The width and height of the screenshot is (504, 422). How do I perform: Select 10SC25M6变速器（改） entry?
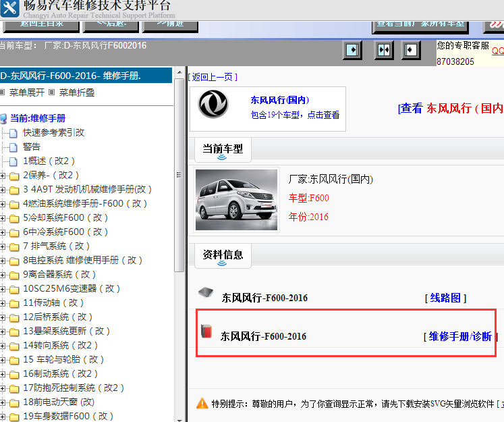(72, 288)
